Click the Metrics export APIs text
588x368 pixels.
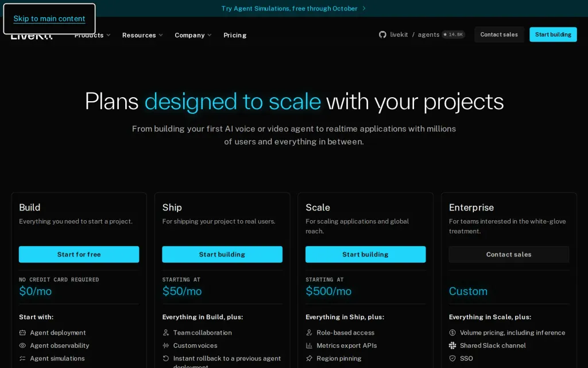pyautogui.click(x=346, y=346)
